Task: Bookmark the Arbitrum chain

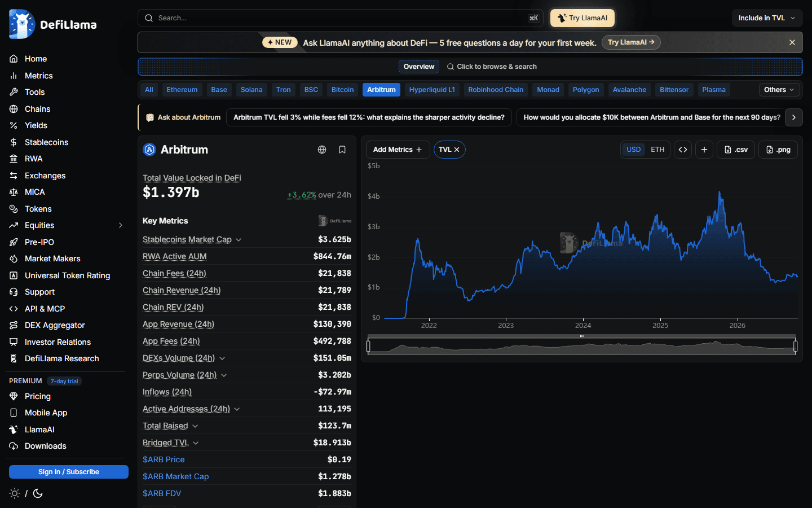Action: [x=342, y=150]
